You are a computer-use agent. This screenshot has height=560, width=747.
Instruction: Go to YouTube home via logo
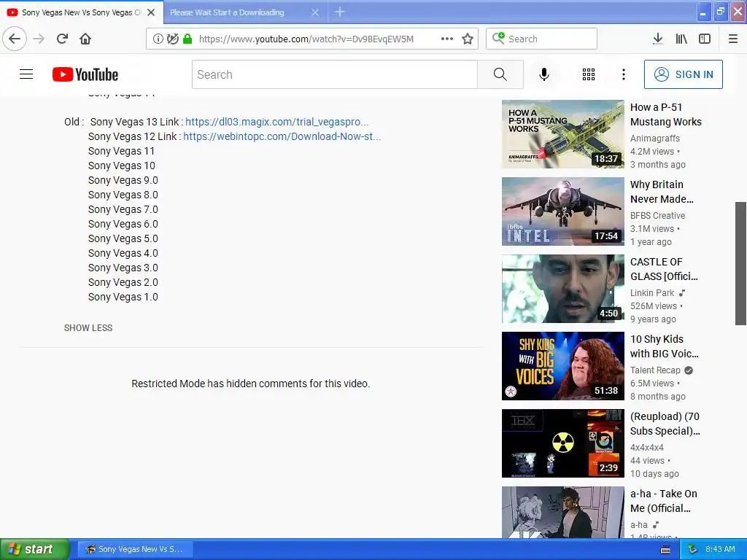click(x=85, y=74)
